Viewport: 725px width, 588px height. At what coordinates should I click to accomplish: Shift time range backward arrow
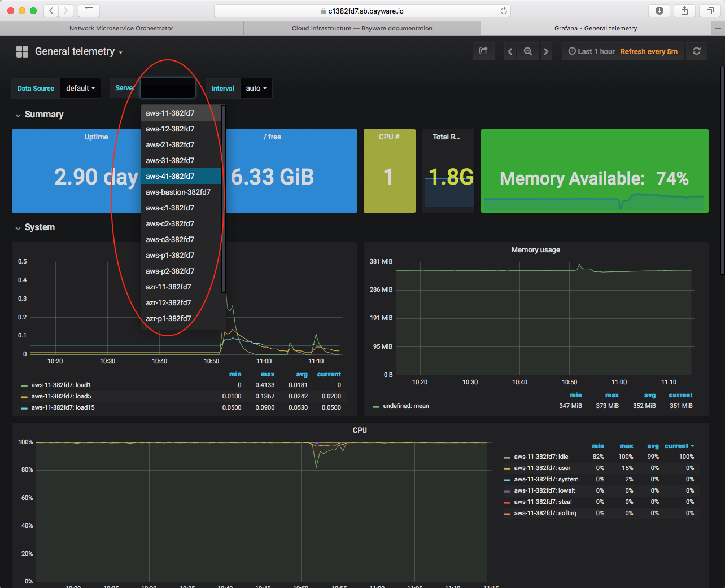510,51
